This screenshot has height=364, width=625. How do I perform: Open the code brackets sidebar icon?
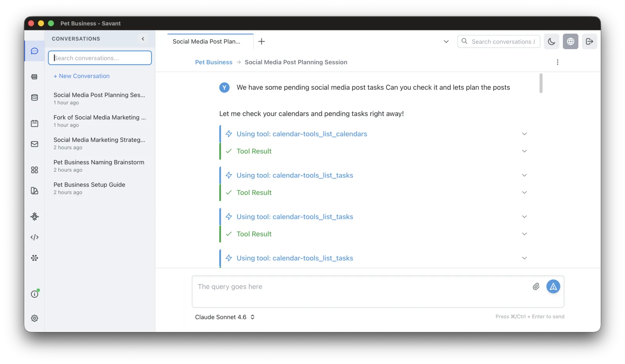(x=34, y=237)
